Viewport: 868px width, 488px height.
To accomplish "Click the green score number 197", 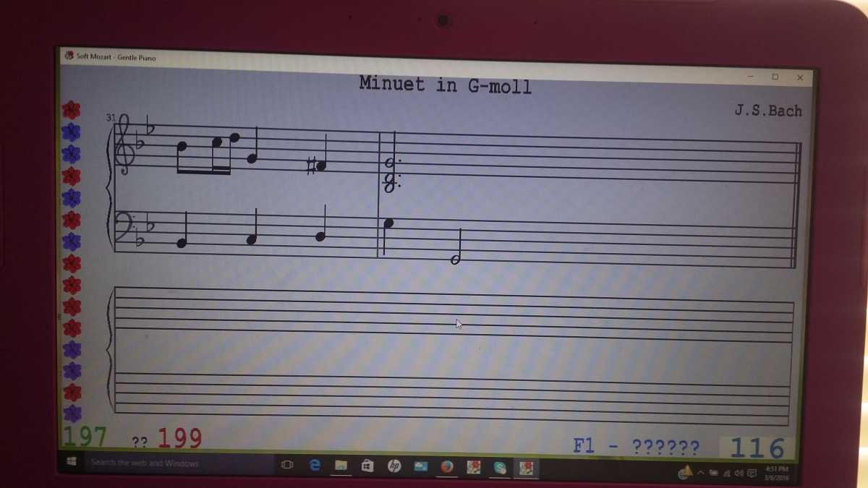I will coord(85,437).
